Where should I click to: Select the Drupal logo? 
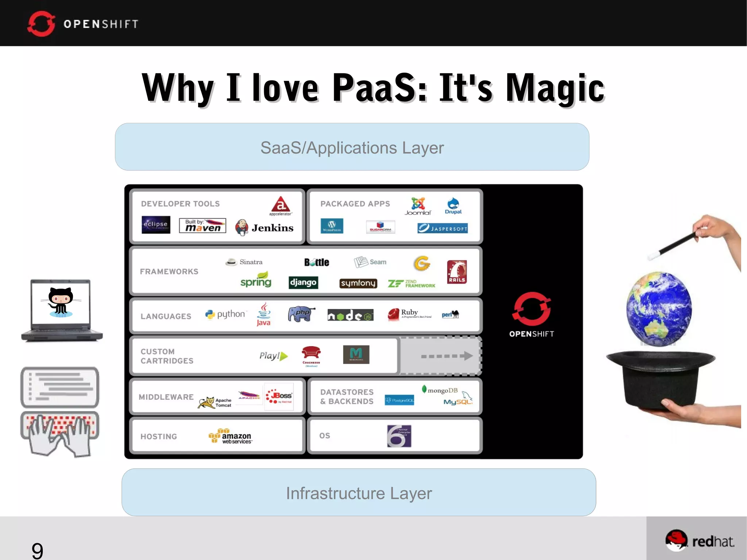click(x=453, y=206)
